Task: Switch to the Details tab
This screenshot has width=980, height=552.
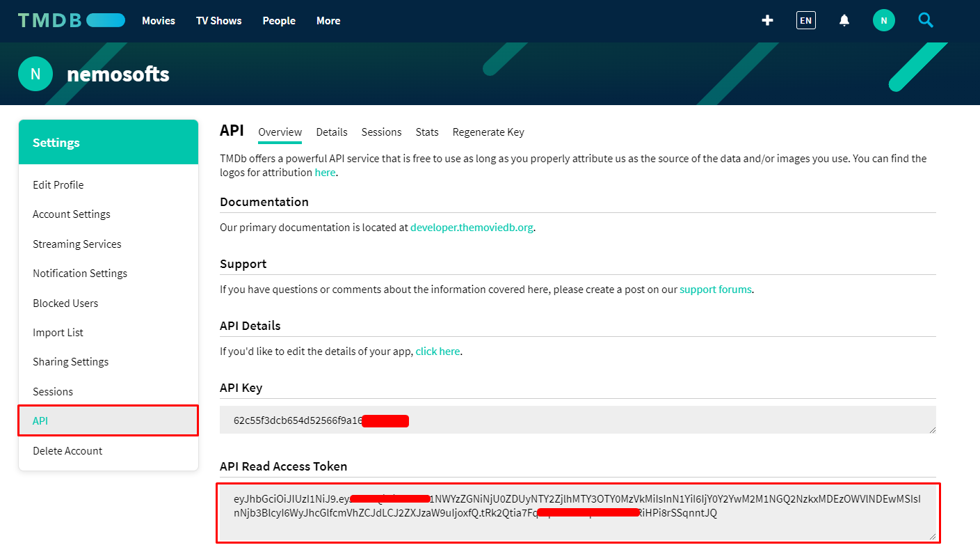Action: [332, 132]
